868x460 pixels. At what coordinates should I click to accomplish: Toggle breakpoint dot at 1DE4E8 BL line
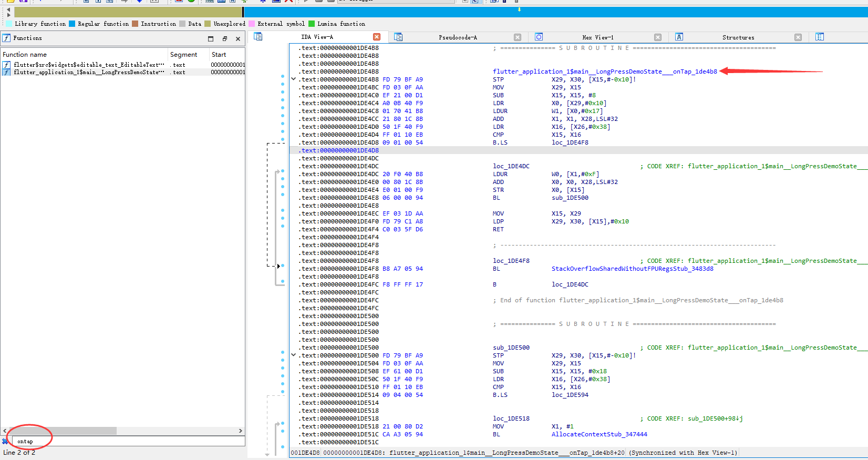(x=283, y=195)
